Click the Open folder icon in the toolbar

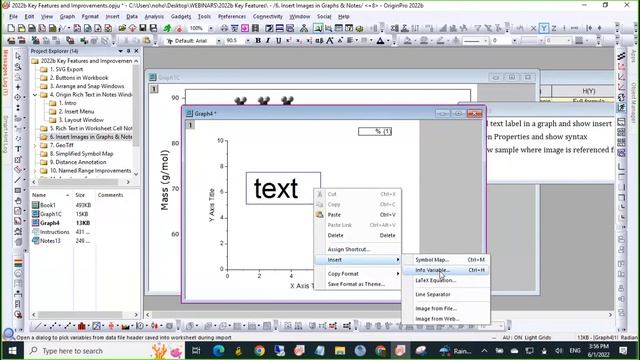122,28
